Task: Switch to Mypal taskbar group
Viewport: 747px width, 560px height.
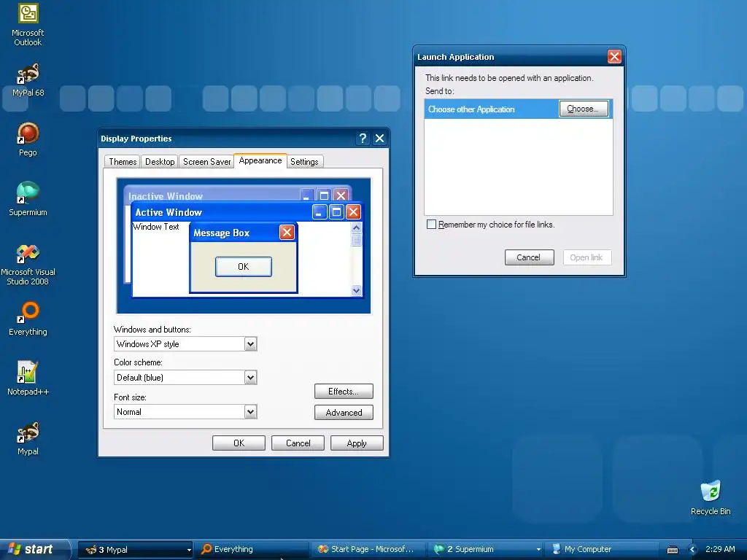Action: (135, 550)
